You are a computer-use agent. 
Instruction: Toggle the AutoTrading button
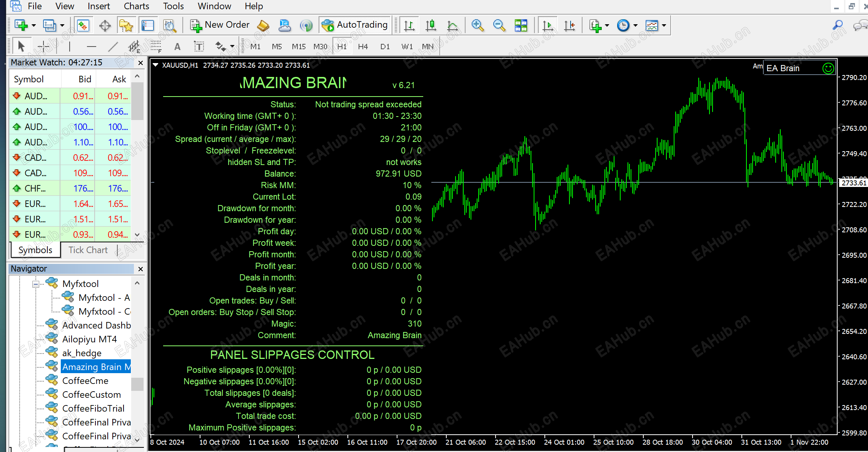coord(355,25)
